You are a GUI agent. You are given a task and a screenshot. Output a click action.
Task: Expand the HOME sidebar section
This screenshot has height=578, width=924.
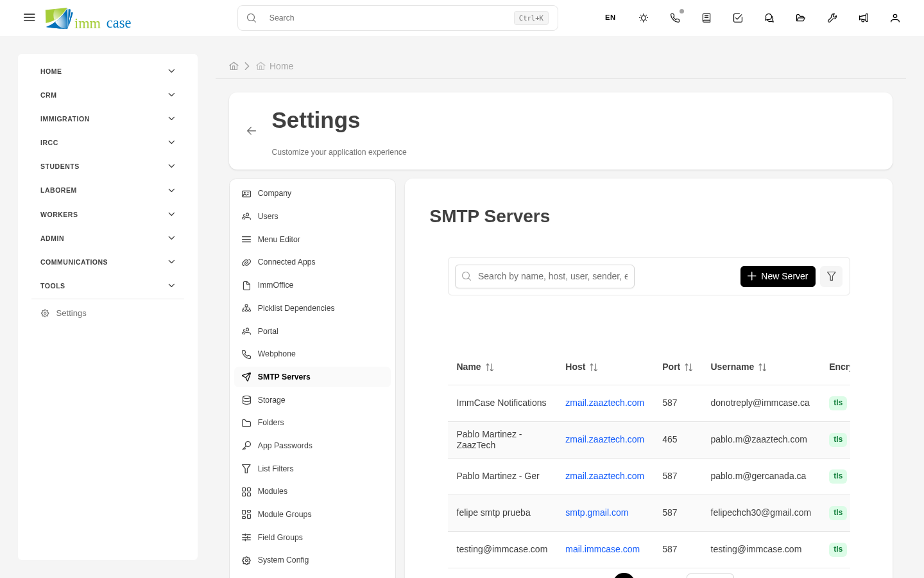tap(108, 71)
